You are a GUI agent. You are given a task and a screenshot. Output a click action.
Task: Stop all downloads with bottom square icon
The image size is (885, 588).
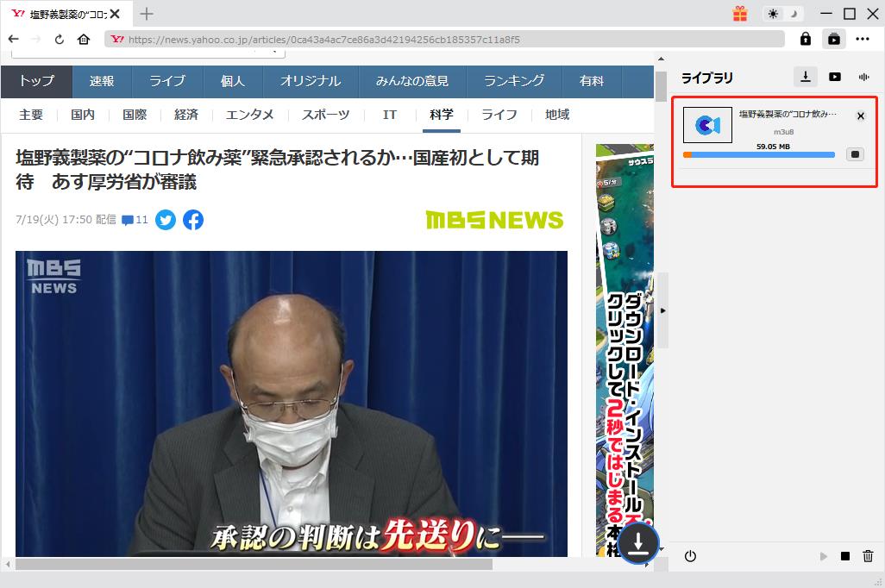pos(845,556)
